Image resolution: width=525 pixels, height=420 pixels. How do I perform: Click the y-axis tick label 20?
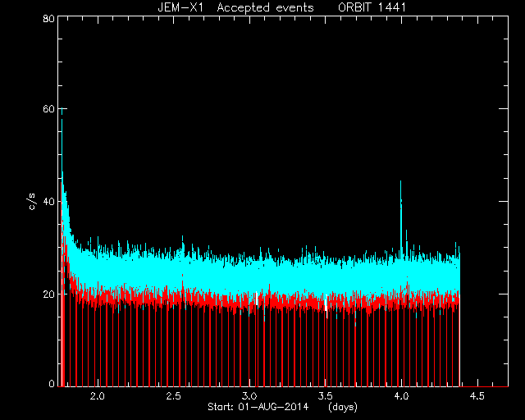[48, 294]
